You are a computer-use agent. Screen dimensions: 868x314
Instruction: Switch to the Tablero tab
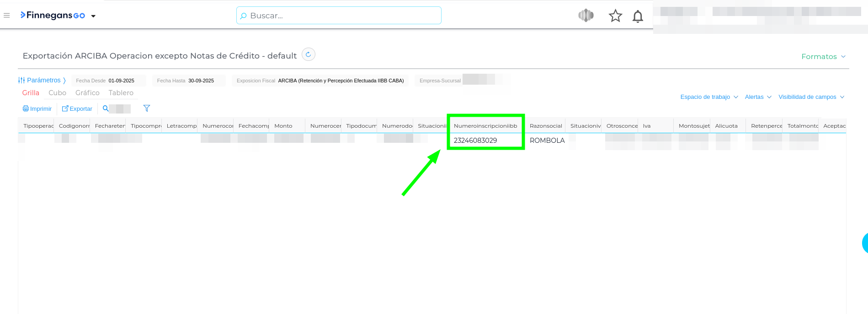[121, 93]
